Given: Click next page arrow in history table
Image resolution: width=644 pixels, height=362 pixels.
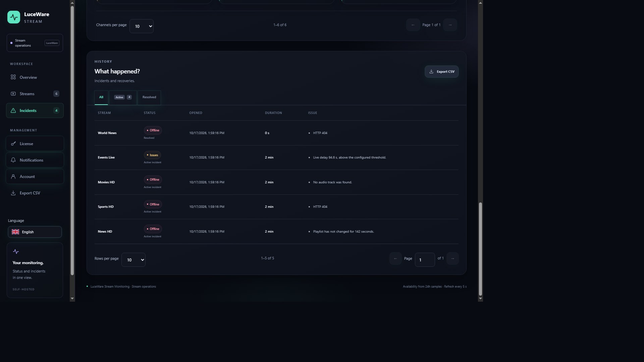Looking at the screenshot, I should click(452, 258).
